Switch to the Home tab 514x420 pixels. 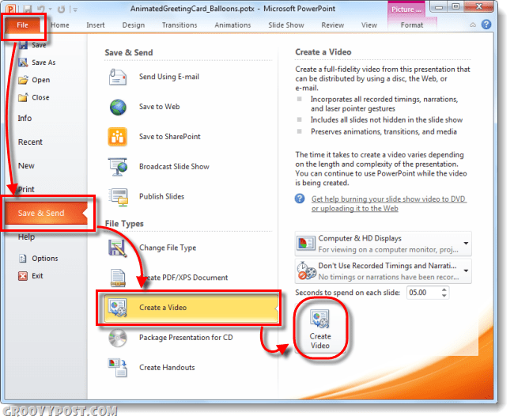pos(60,25)
